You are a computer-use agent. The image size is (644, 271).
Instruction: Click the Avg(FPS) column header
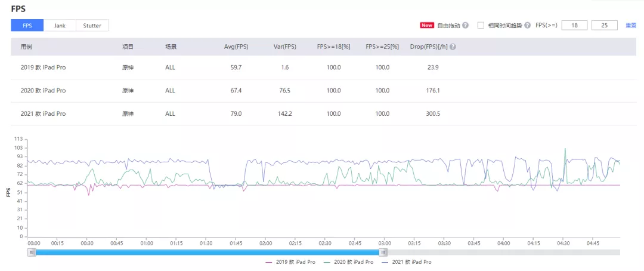click(x=236, y=47)
